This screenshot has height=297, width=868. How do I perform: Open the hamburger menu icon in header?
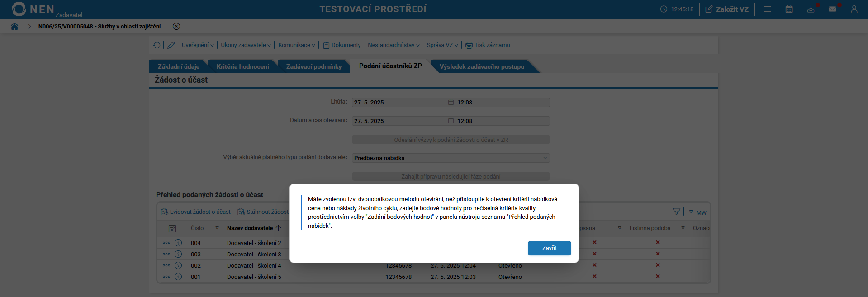tap(768, 9)
